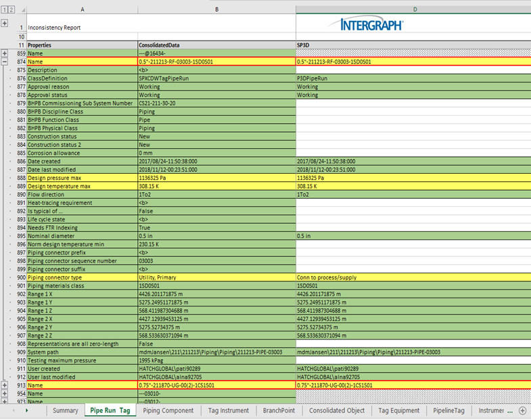Click outline level 1 button
Screen dimensions: 531x420
pos(3,9)
